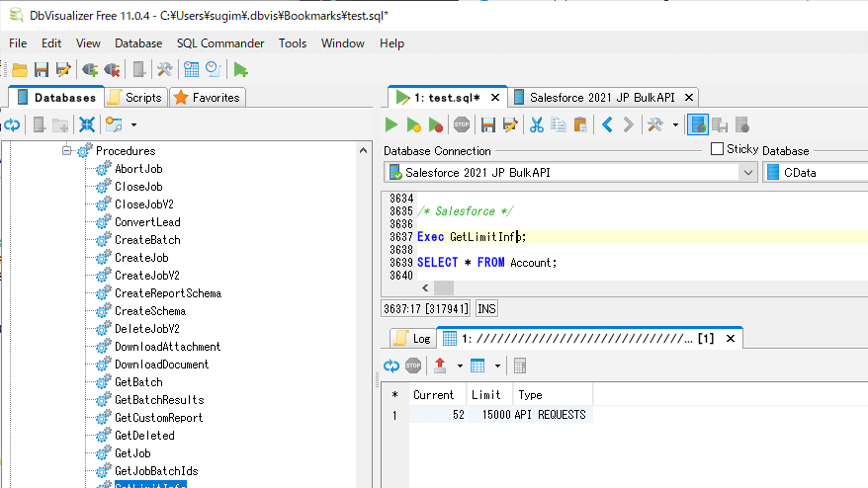Click the editor horizontal scrollbar left arrow
Screen dimensions: 868x488
coord(425,287)
